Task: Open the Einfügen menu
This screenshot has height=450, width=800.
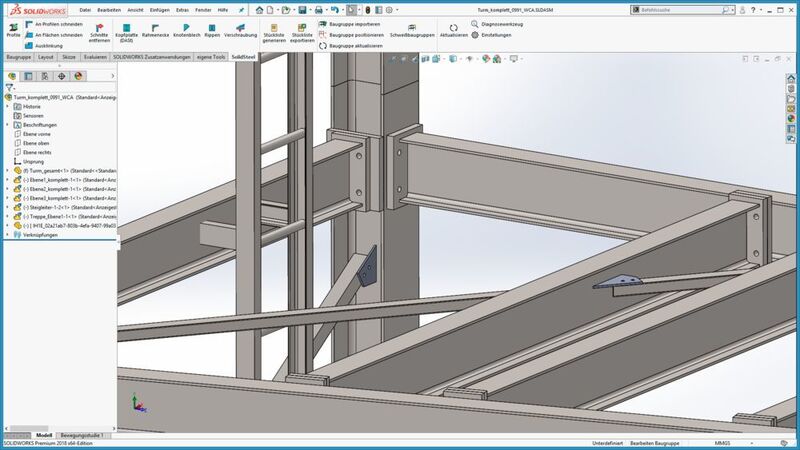Action: (x=160, y=10)
